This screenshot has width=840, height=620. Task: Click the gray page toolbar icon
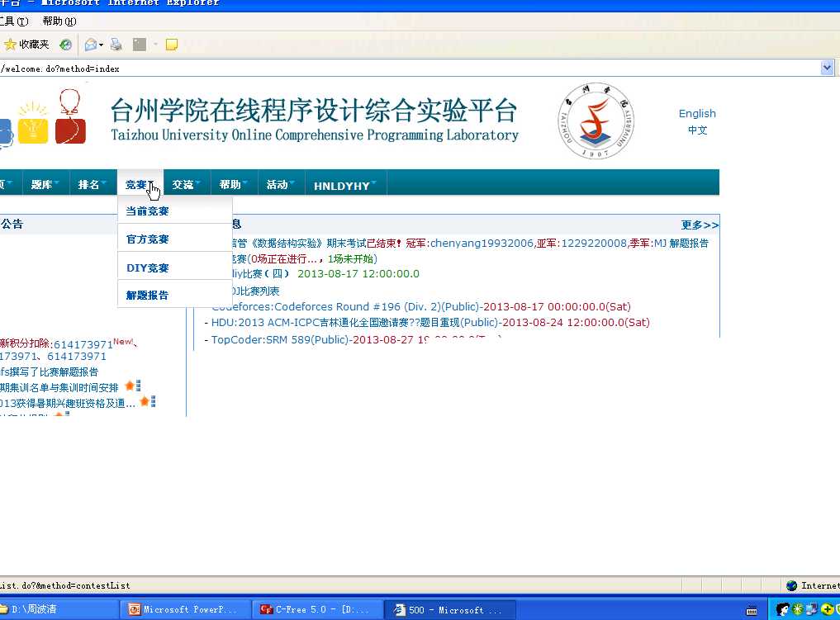click(x=140, y=45)
